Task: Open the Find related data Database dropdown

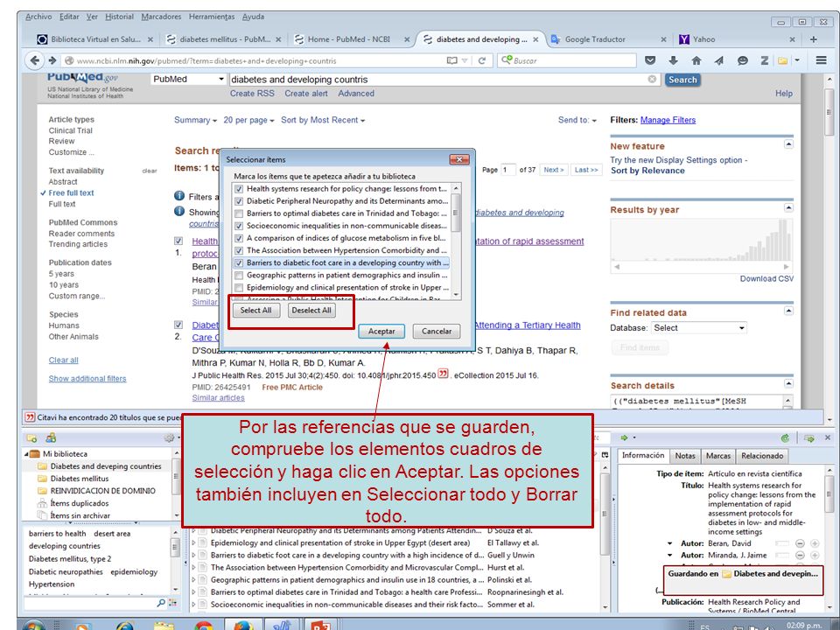Action: click(698, 328)
